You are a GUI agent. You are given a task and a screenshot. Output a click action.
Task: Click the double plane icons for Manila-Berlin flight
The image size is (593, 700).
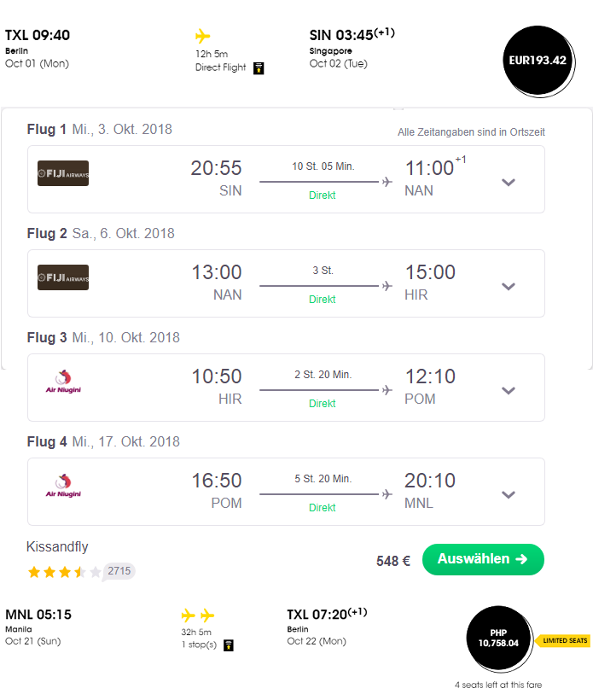pyautogui.click(x=198, y=615)
